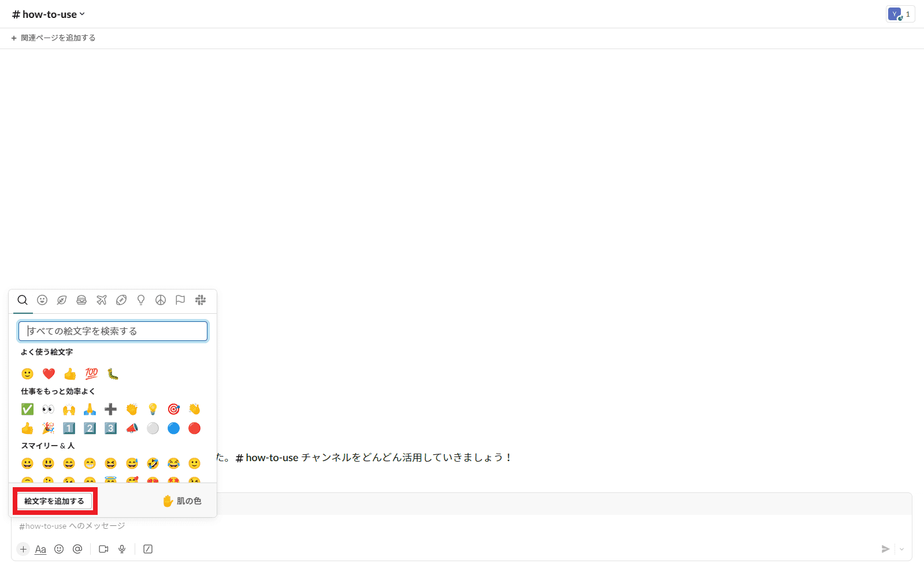Viewport: 924px width, 575px height.
Task: Pick thumbs up in よく使う絵文字
Action: point(70,374)
